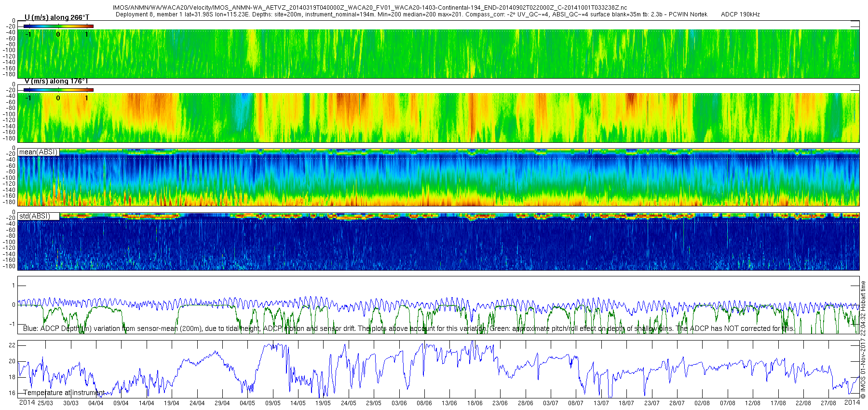
Task: Click the 09/04 date tick label
Action: pyautogui.click(x=121, y=403)
